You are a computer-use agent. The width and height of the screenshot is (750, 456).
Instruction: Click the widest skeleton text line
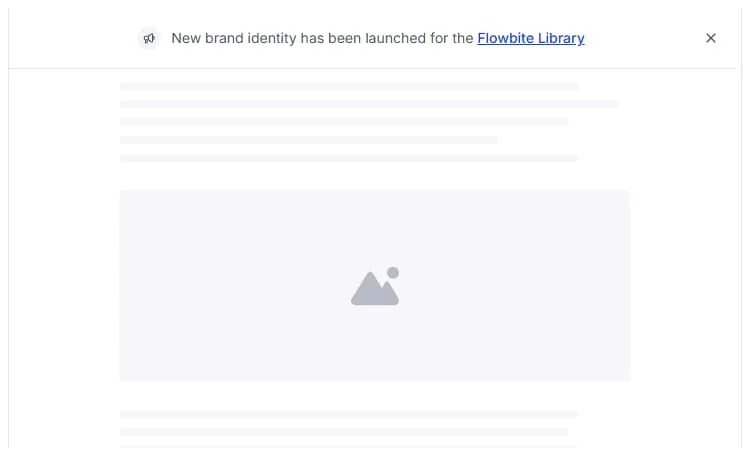pyautogui.click(x=369, y=104)
